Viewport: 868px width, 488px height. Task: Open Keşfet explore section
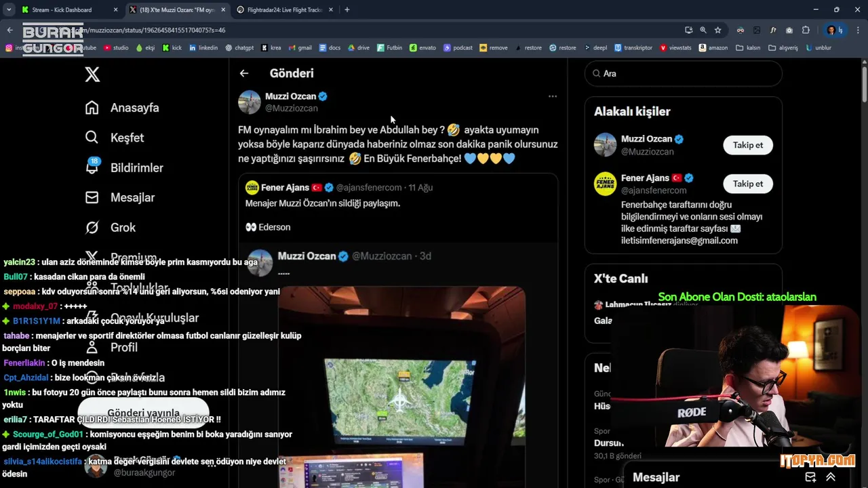click(115, 138)
